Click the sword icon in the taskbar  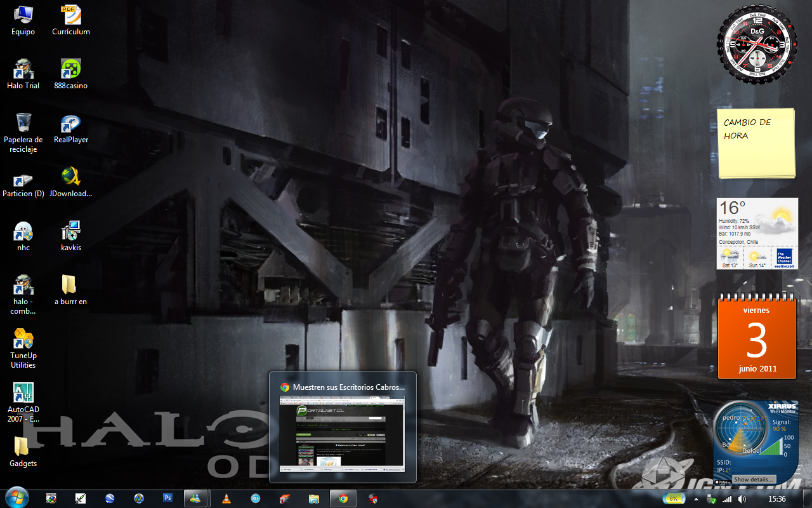pos(81,498)
